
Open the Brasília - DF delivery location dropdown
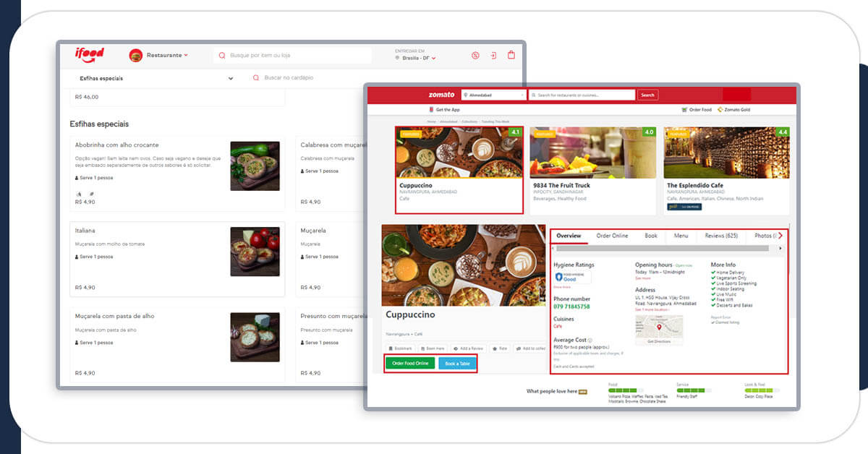point(416,58)
